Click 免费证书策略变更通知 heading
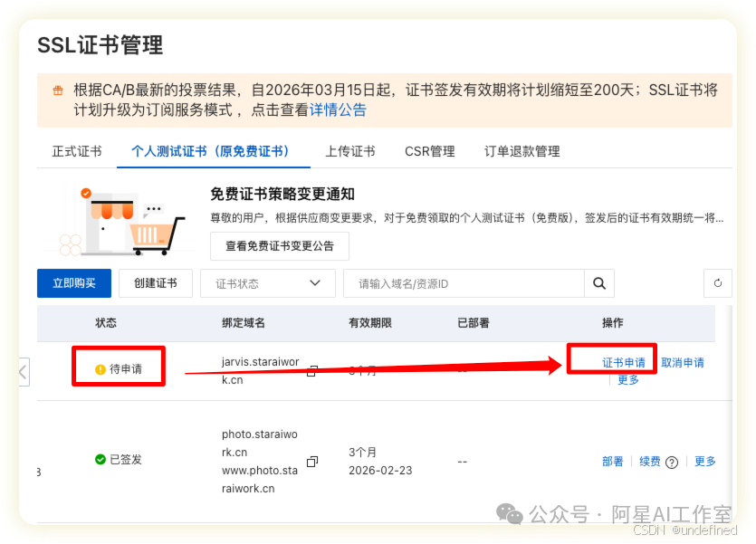The image size is (756, 544). [282, 195]
